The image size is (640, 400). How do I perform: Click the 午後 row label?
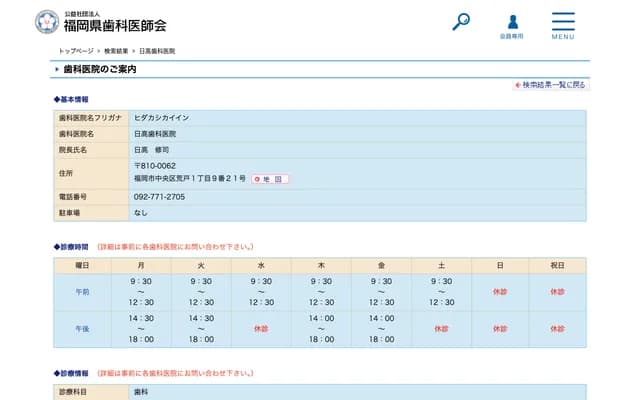click(x=82, y=329)
